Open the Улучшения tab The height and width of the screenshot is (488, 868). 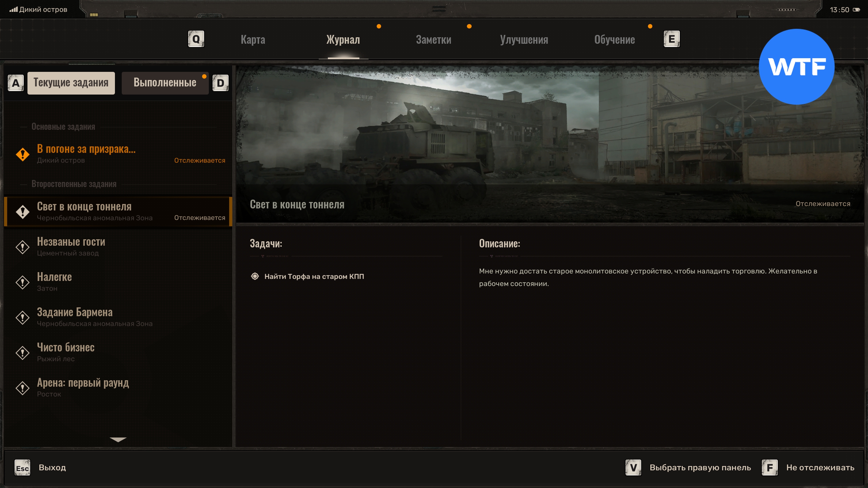tap(524, 40)
